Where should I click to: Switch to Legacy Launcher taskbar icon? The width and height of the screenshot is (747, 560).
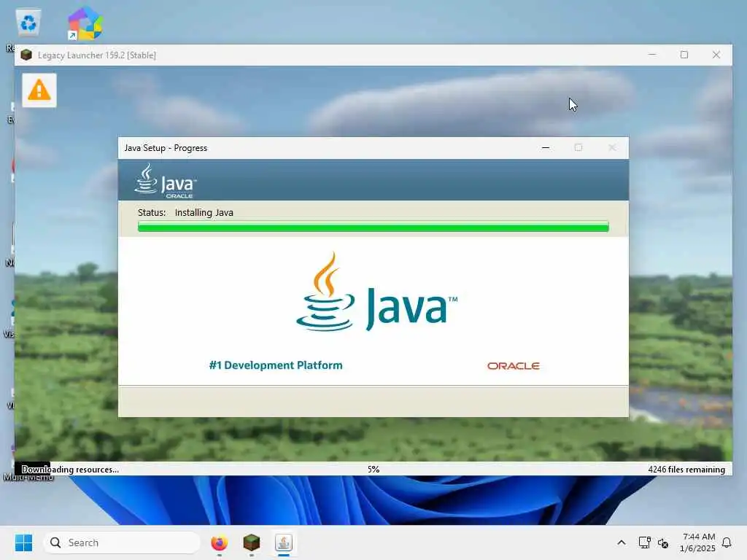click(252, 542)
